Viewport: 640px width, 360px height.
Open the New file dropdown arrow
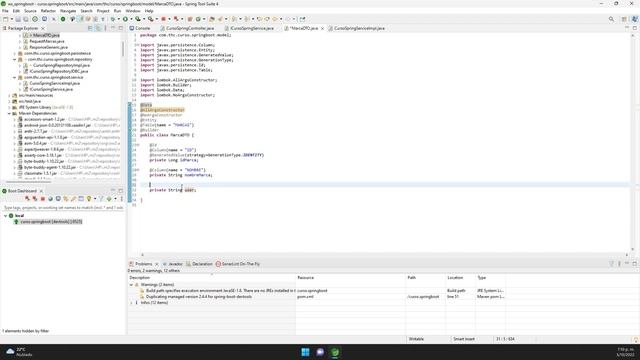(x=11, y=19)
